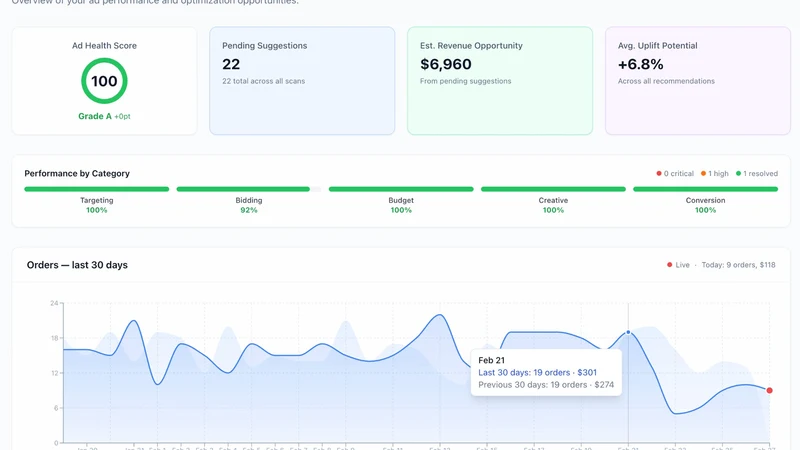Open the Est. Revenue Opportunity card

[x=500, y=81]
